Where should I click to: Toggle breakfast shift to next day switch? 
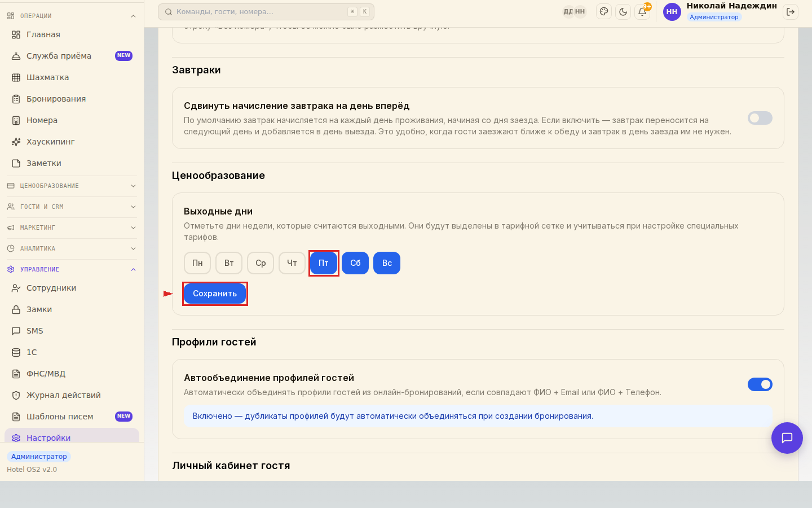[760, 118]
